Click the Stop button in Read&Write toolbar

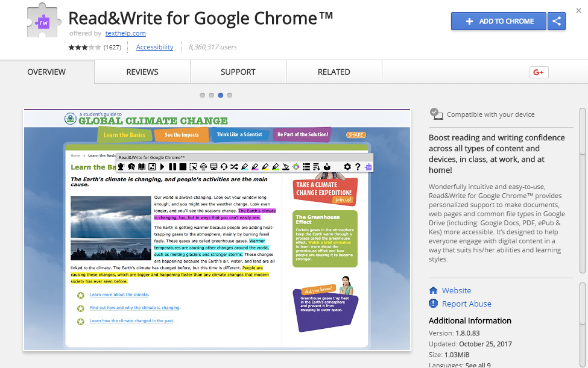183,167
